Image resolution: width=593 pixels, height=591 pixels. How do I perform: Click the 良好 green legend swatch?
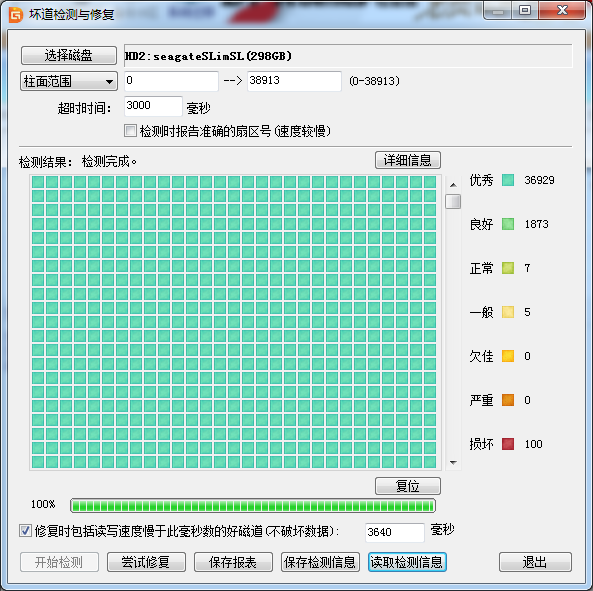[x=508, y=224]
